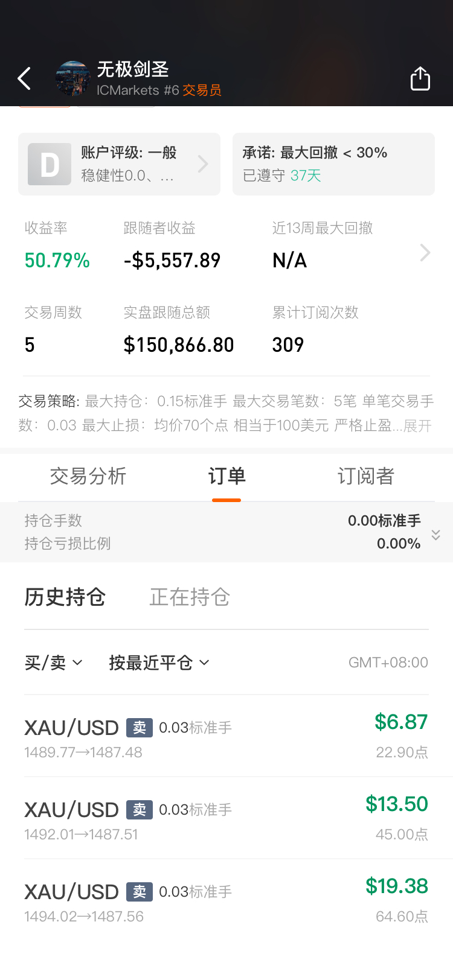Open trader avatar of 无极剑圣

72,78
